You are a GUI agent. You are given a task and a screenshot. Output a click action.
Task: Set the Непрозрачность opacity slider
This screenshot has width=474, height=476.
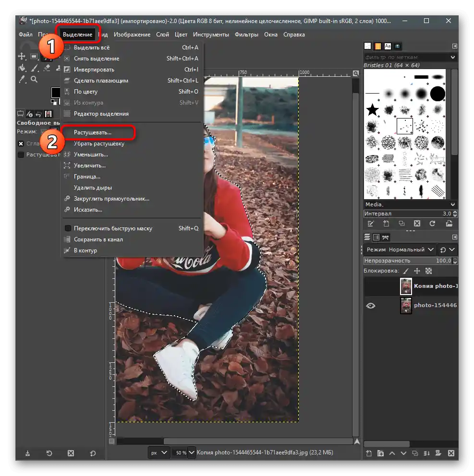coord(408,261)
